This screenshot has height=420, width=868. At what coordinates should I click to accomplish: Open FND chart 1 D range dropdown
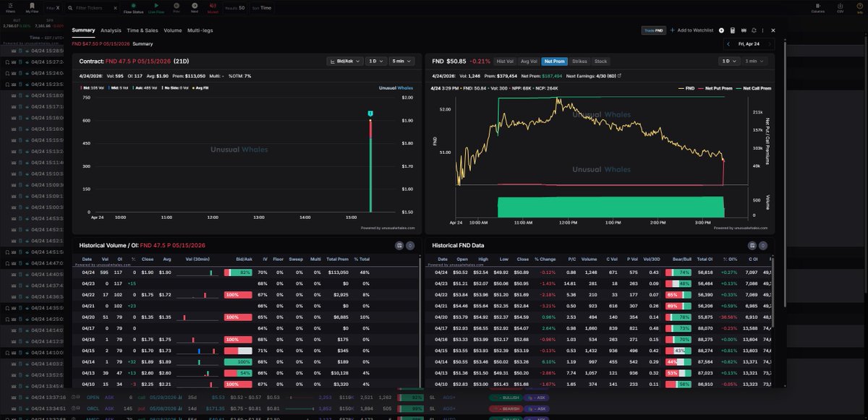[729, 61]
